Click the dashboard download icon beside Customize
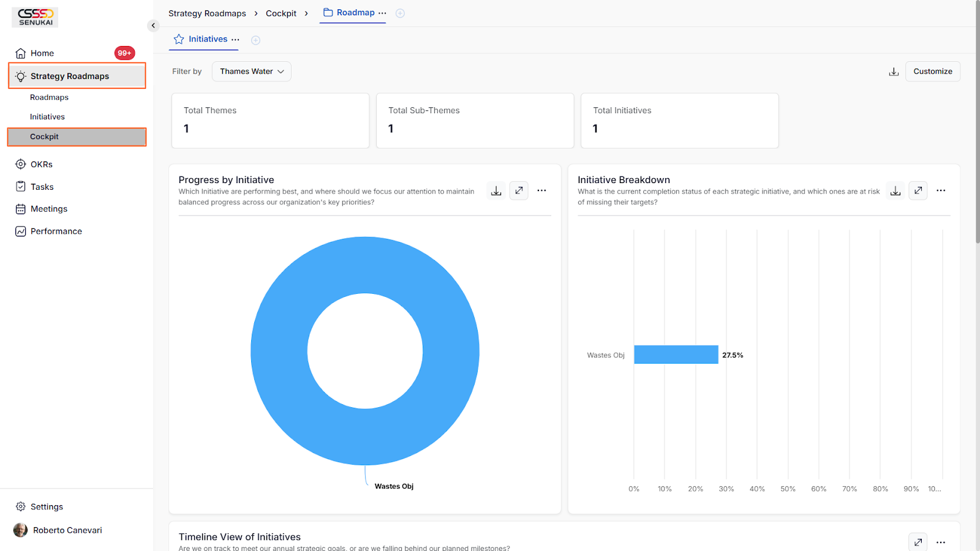 coord(894,72)
